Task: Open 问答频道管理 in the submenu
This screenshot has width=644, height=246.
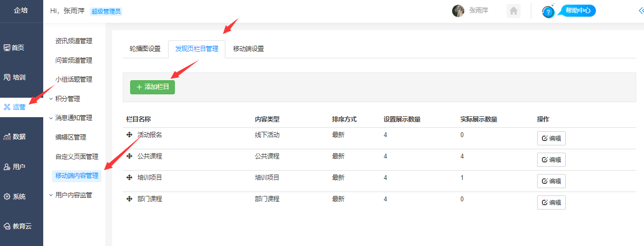Action: [x=74, y=60]
